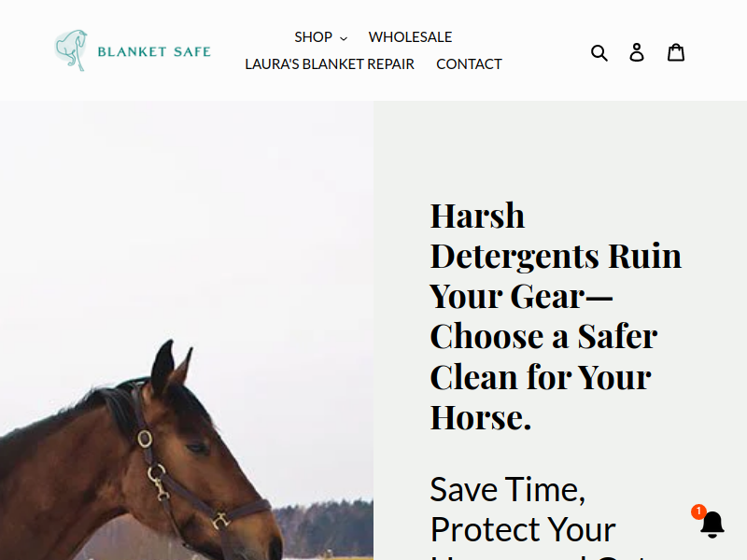Viewport: 747px width, 560px height.
Task: Click the pale sky above the horse
Action: pos(186,215)
